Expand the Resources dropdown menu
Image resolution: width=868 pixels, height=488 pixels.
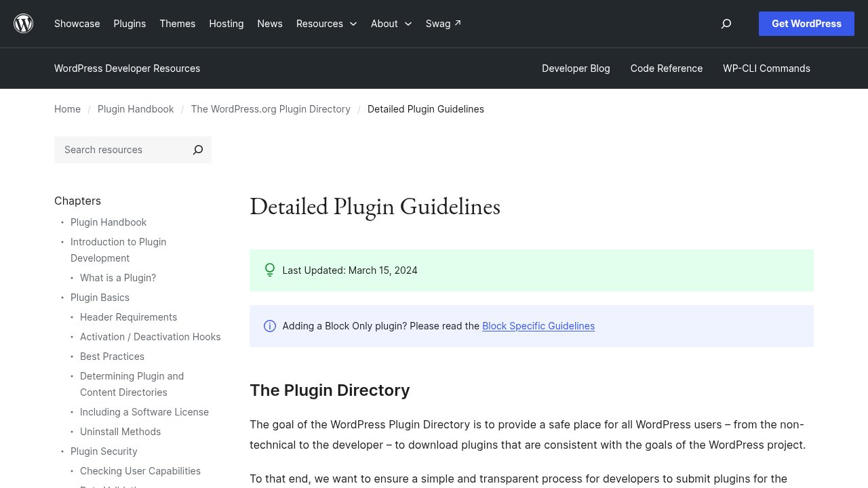(x=326, y=24)
